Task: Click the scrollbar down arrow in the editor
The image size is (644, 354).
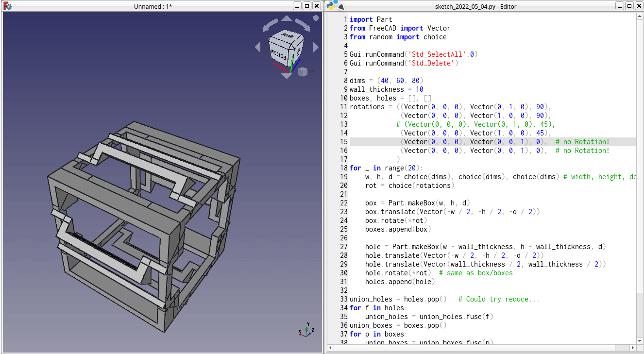Action: (640, 340)
